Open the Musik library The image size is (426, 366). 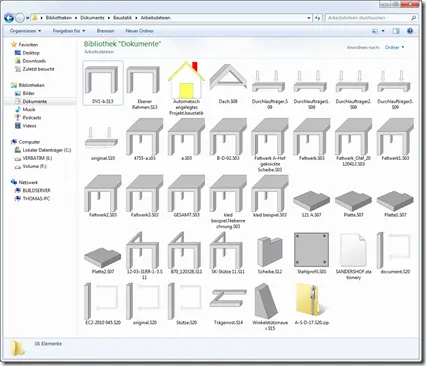29,110
